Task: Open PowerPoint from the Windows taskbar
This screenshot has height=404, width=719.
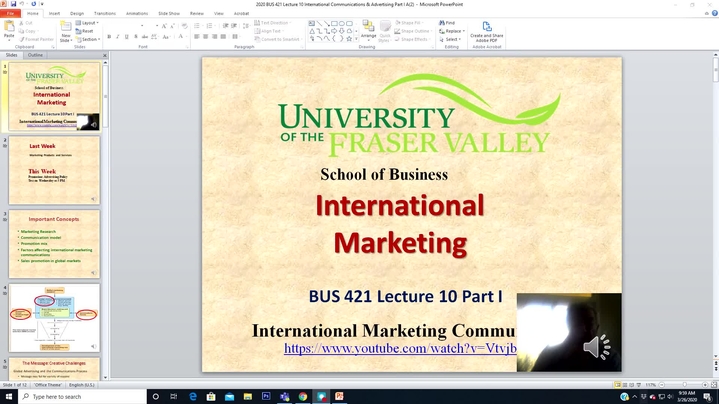Action: (339, 396)
